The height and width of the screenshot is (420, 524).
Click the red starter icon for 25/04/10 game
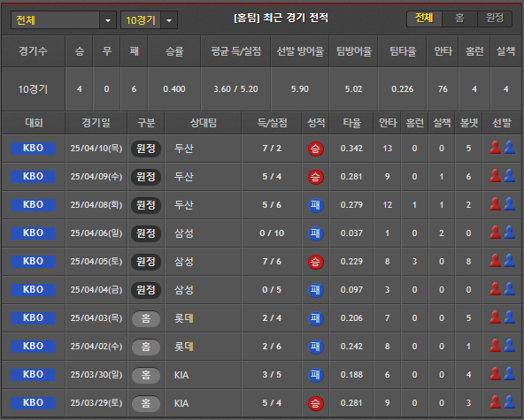[x=495, y=148]
